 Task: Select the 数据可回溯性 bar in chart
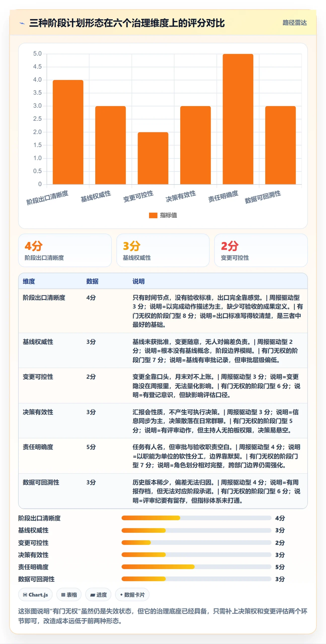[280, 145]
